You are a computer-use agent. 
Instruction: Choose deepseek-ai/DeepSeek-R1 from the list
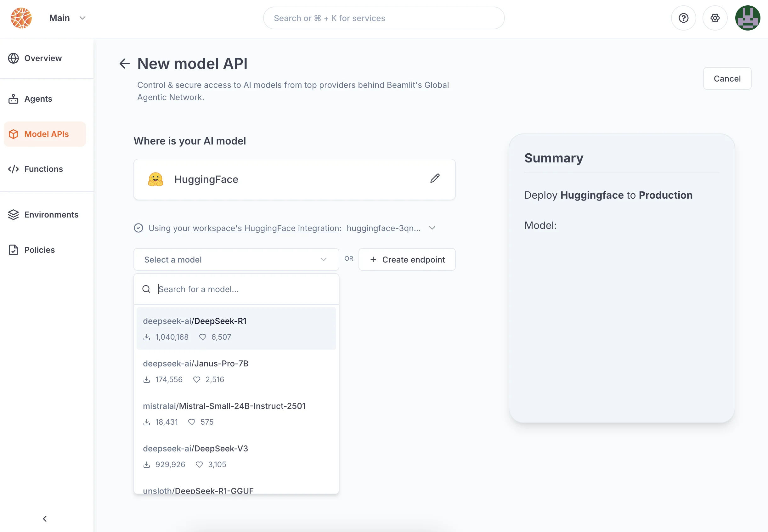(x=236, y=328)
